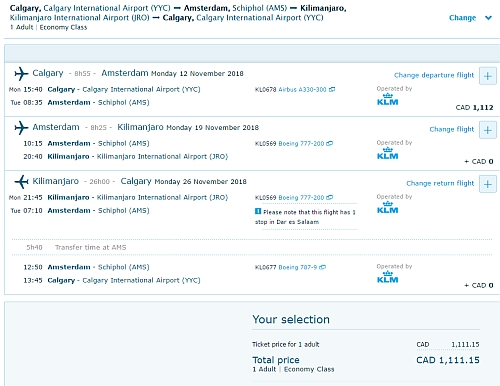This screenshot has width=500, height=386.
Task: Click the airplane icon beside Calgary departure
Action: [x=21, y=73]
